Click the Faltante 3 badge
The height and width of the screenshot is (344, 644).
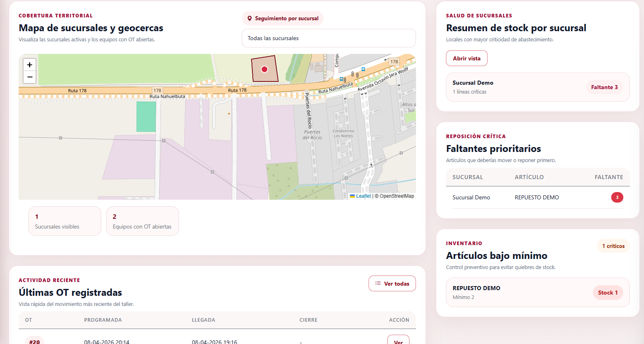tap(604, 87)
